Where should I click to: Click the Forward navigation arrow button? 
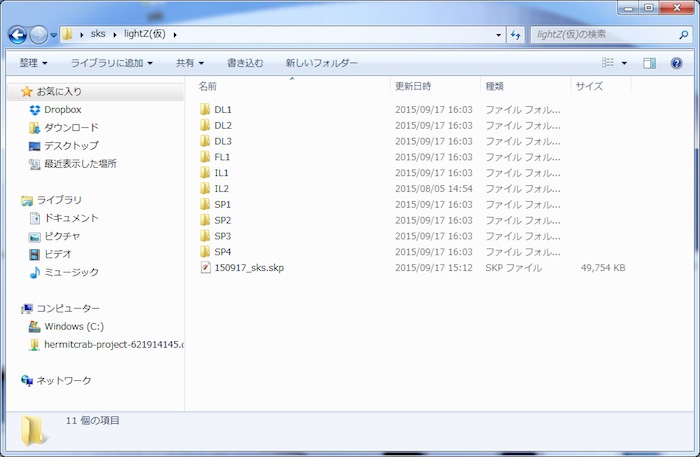click(x=38, y=35)
